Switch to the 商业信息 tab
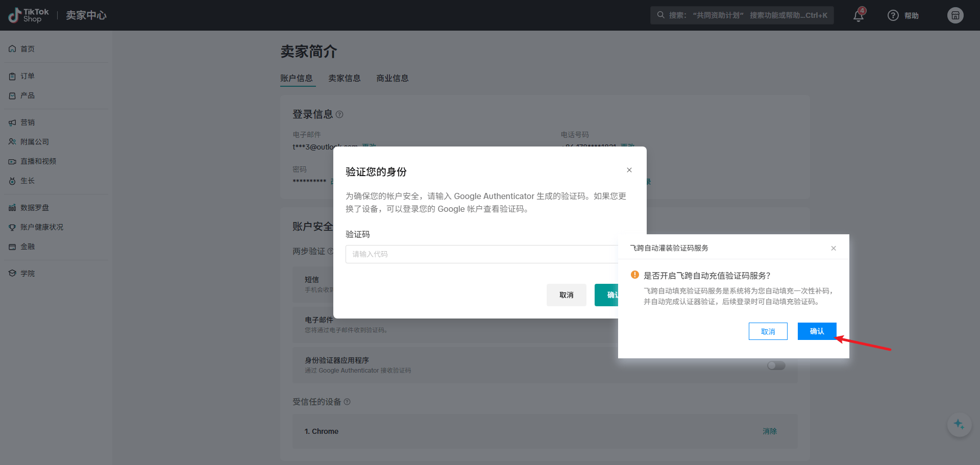Image resolution: width=980 pixels, height=465 pixels. pyautogui.click(x=392, y=78)
